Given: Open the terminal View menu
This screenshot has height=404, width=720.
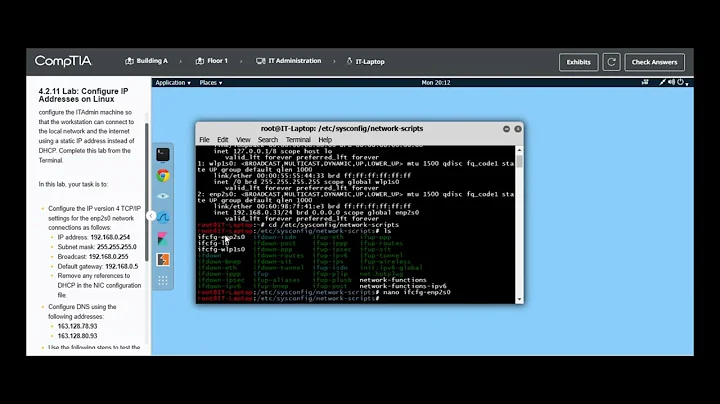Looking at the screenshot, I should point(243,140).
